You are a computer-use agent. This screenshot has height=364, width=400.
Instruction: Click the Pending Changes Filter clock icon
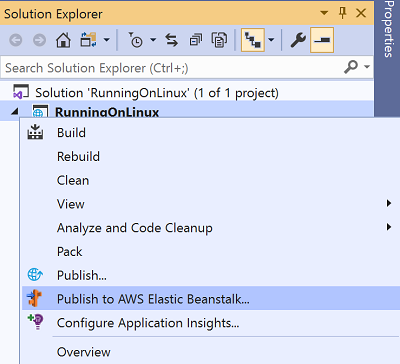[136, 40]
